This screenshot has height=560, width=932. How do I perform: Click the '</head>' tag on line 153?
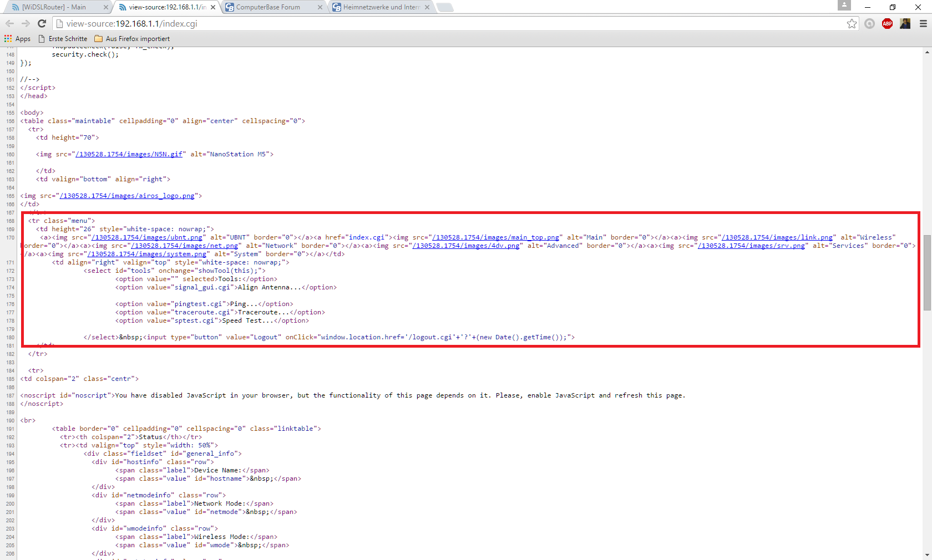point(34,96)
